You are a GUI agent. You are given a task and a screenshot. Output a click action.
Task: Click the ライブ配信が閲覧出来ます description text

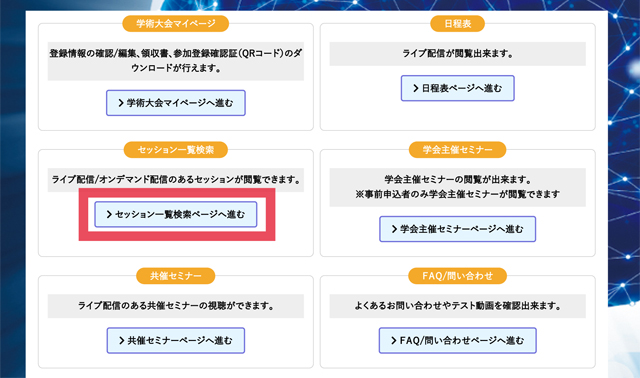coord(458,53)
